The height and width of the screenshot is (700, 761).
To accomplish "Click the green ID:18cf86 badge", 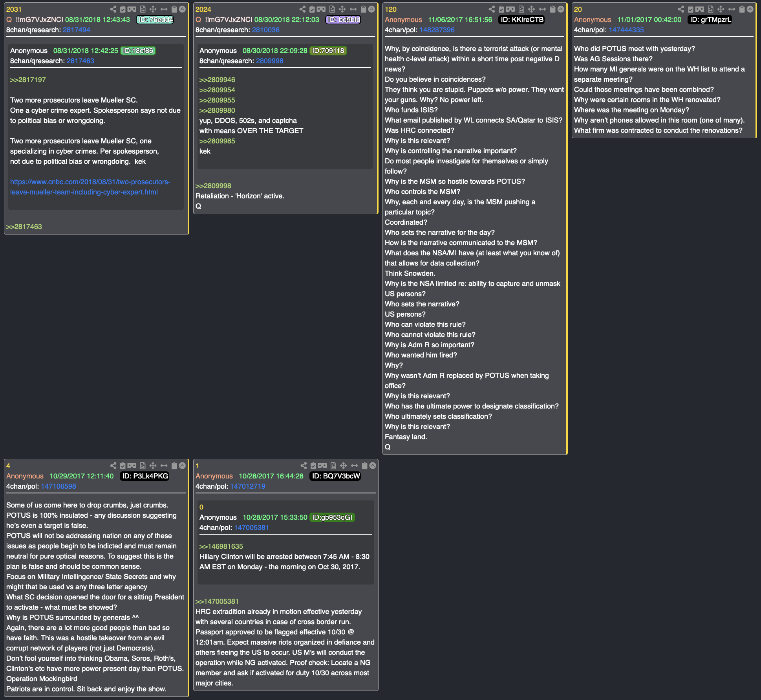I will click(138, 51).
